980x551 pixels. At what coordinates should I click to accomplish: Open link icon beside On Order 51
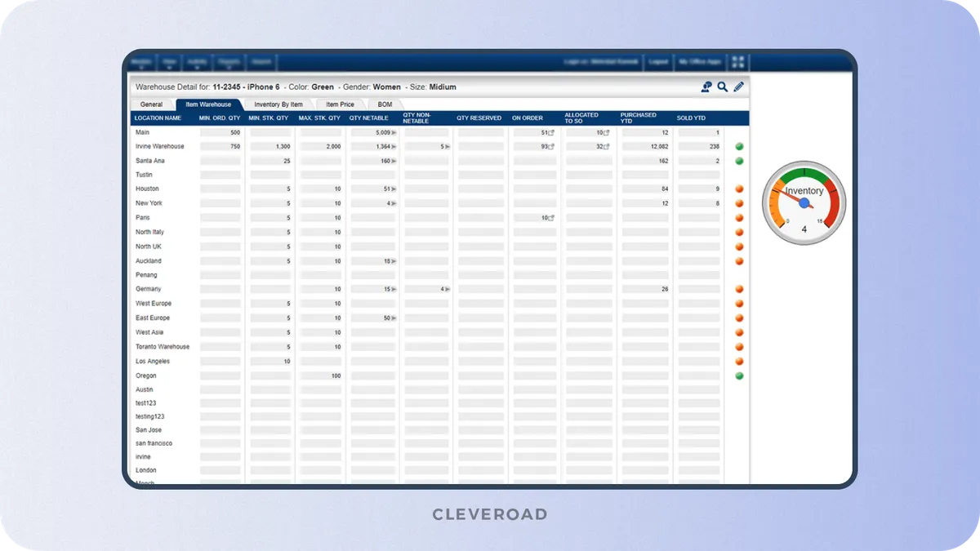pyautogui.click(x=551, y=132)
